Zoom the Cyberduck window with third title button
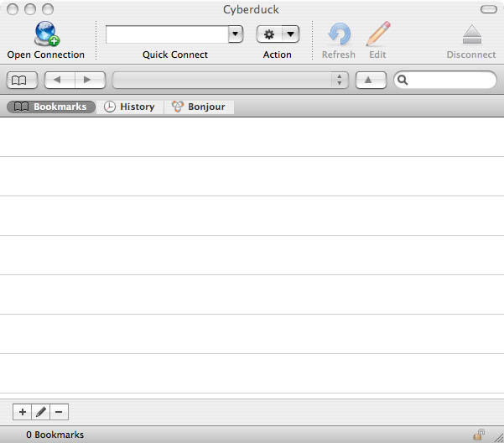The height and width of the screenshot is (443, 504). [x=48, y=9]
